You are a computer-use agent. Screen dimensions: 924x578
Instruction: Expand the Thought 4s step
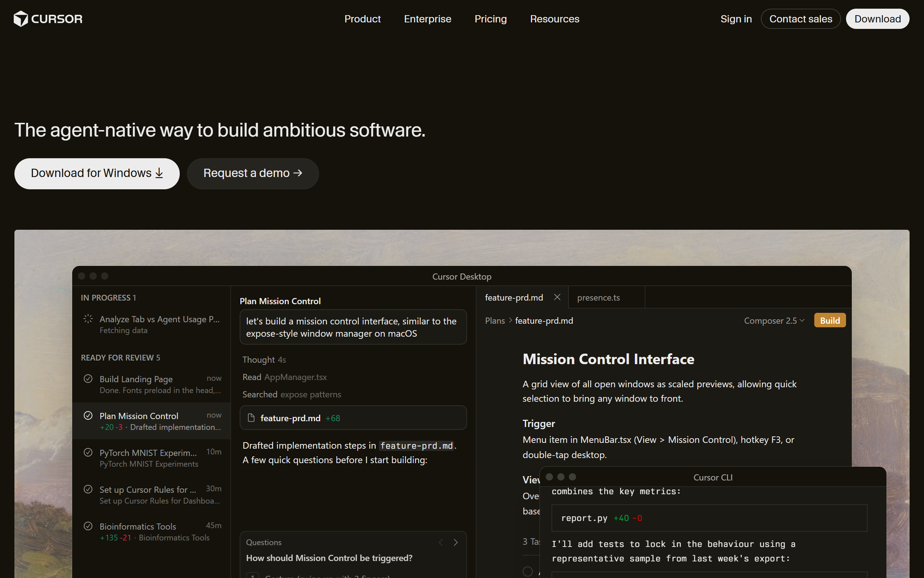tap(264, 359)
